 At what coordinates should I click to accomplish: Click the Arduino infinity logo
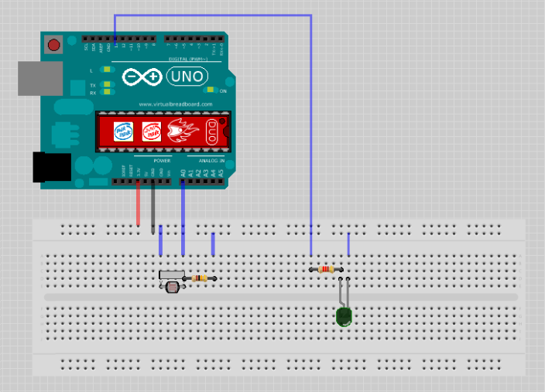click(x=142, y=77)
